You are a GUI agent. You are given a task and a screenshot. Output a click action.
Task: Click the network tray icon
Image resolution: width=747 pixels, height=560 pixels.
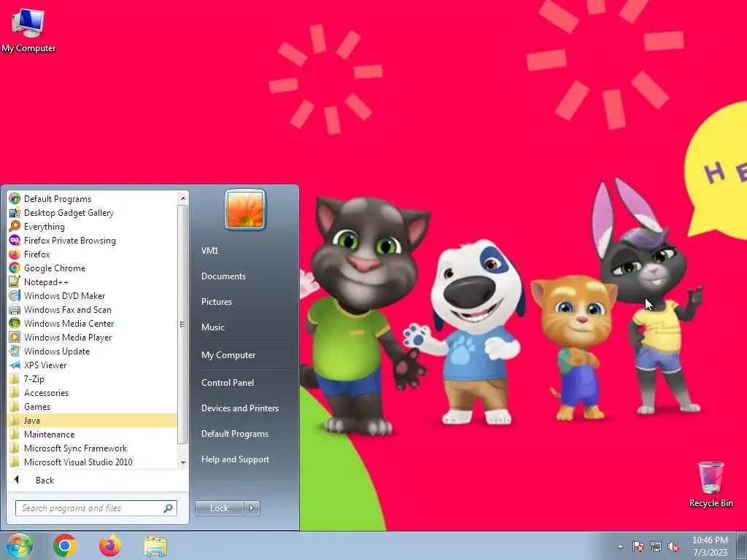(656, 546)
